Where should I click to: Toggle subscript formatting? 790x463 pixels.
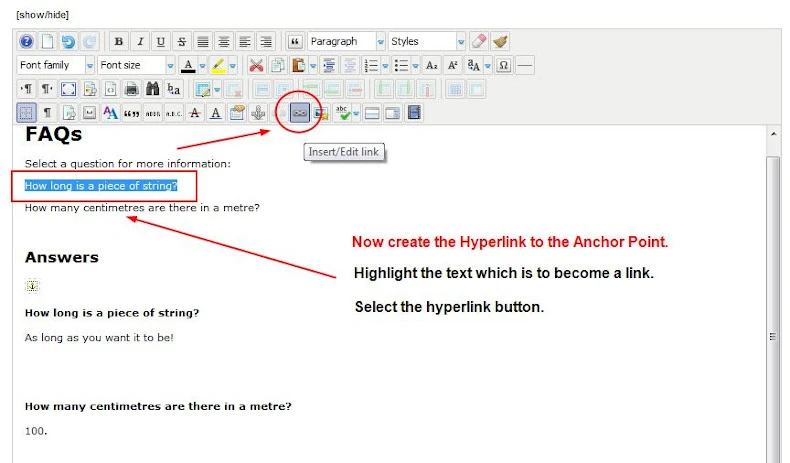point(432,65)
